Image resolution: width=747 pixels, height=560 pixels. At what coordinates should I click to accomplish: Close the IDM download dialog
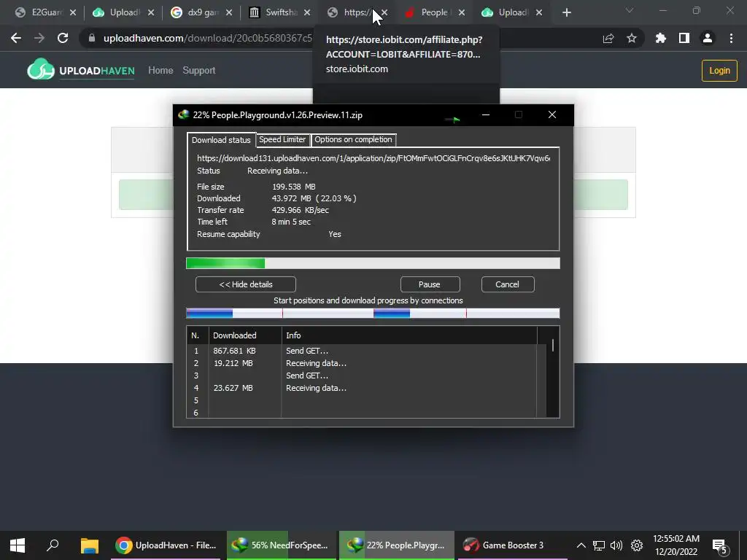point(552,114)
